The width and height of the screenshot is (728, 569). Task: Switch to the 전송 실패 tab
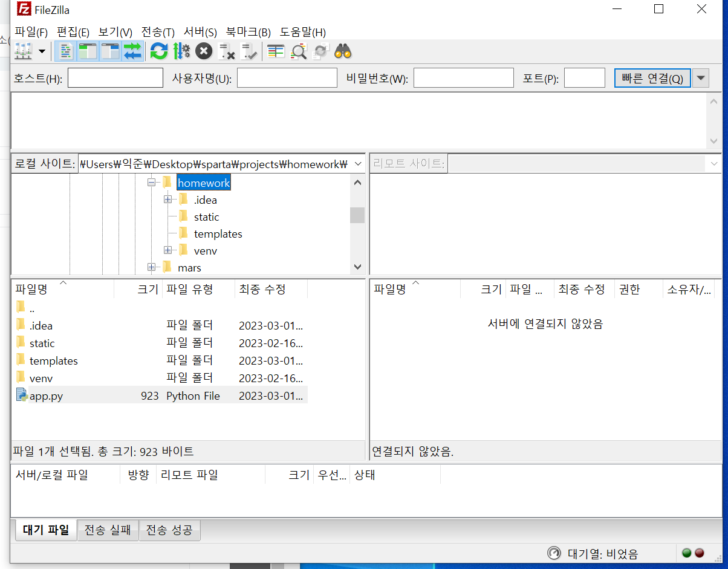[108, 530]
